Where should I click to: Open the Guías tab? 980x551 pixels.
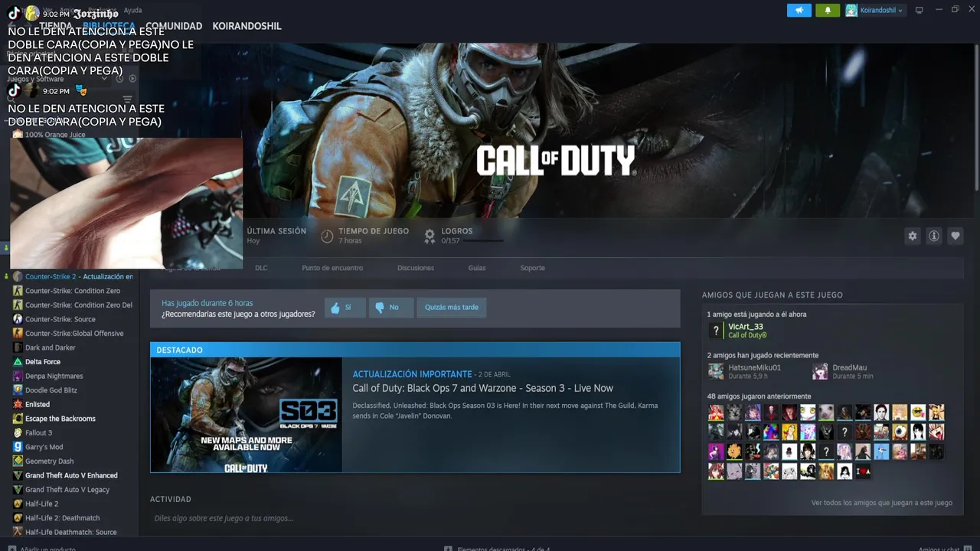(477, 268)
